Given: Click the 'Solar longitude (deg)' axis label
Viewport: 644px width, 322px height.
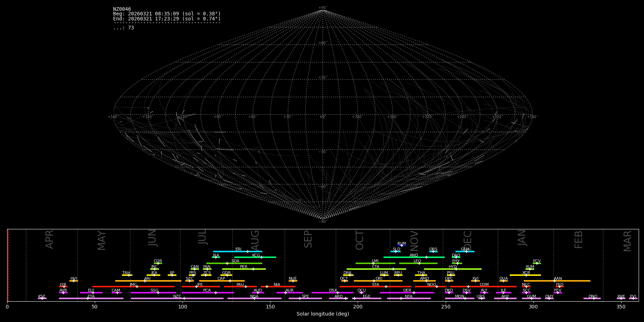Looking at the screenshot, I should tap(323, 314).
